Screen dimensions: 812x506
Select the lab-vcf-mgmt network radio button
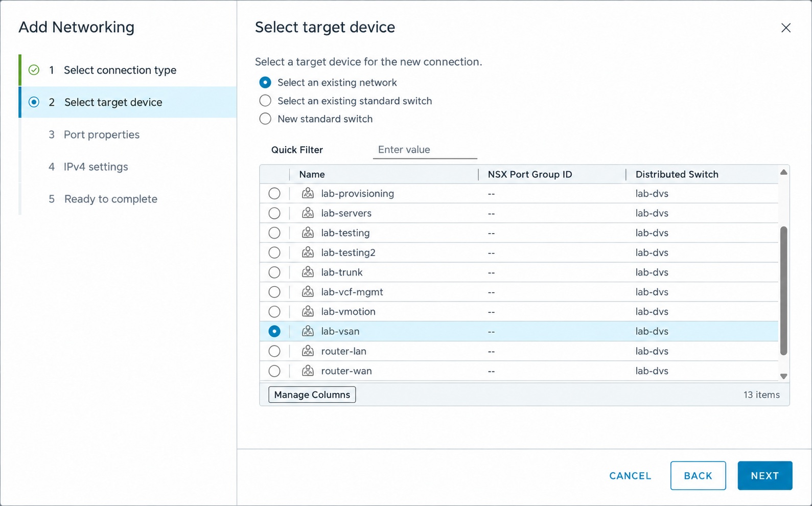pyautogui.click(x=274, y=292)
